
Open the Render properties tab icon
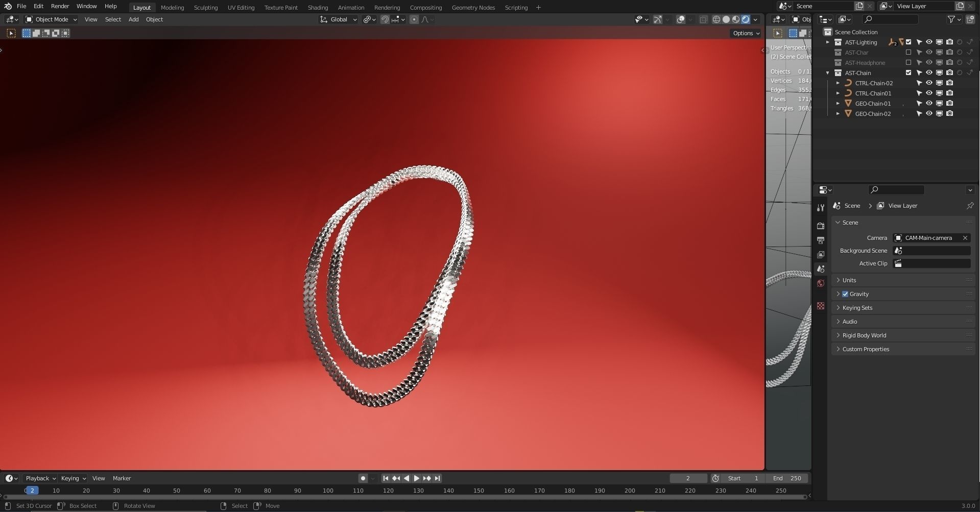coord(821,226)
